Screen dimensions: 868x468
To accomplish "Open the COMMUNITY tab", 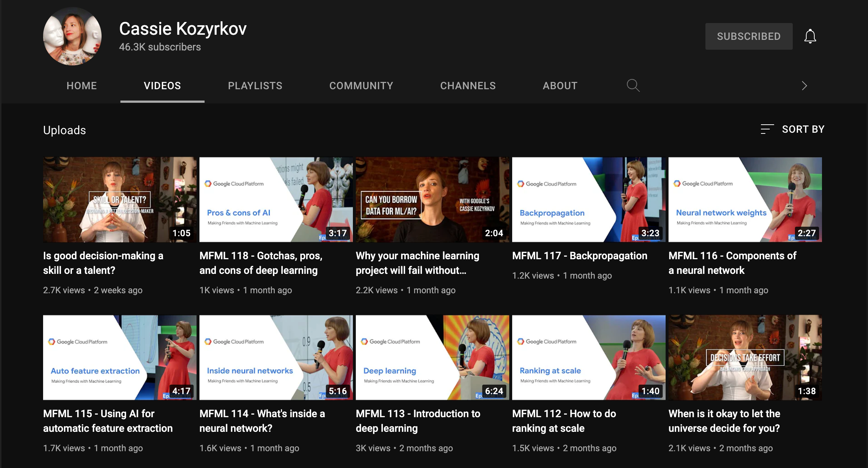I will coord(361,86).
